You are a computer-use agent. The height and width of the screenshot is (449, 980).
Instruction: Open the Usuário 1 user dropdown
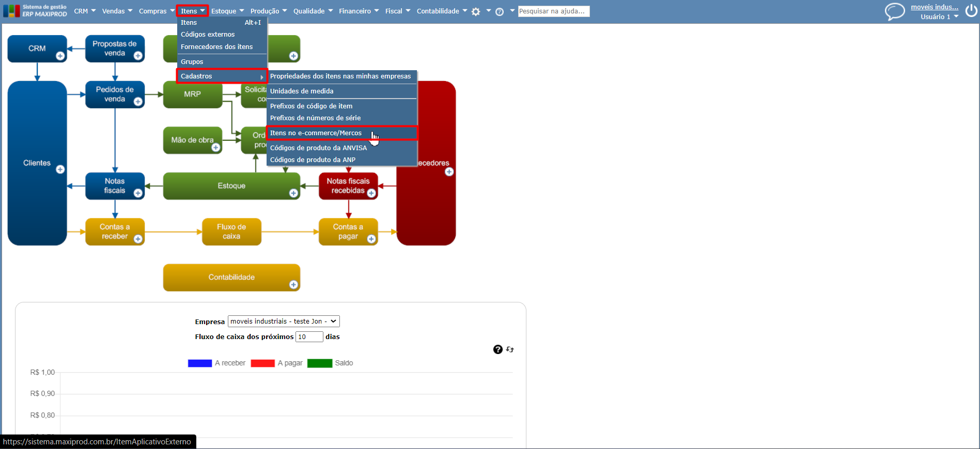pos(939,17)
